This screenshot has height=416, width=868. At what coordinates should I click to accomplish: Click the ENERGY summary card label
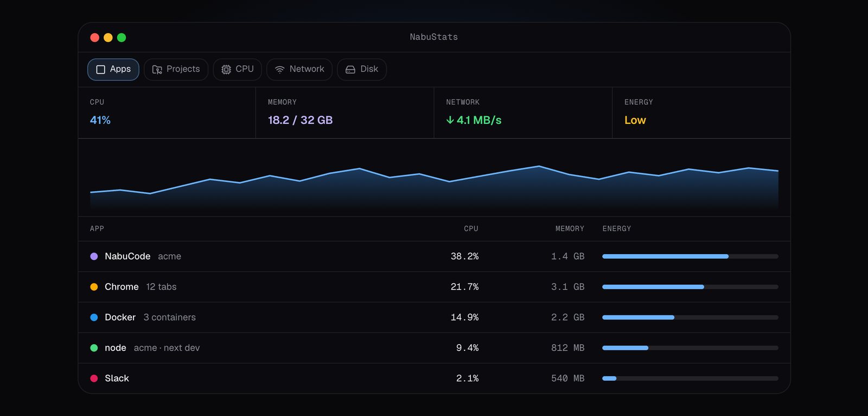639,102
